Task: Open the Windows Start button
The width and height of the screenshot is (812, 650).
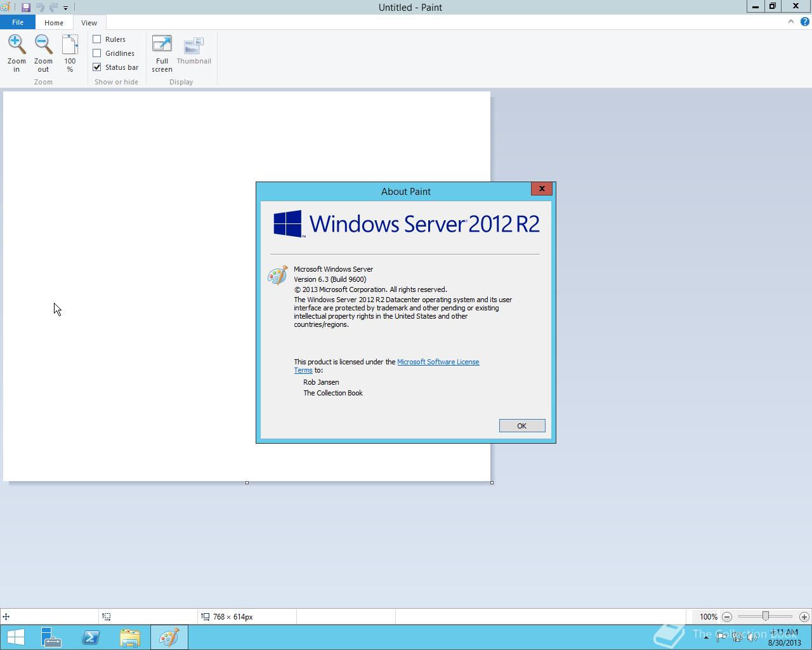Action: click(x=16, y=637)
